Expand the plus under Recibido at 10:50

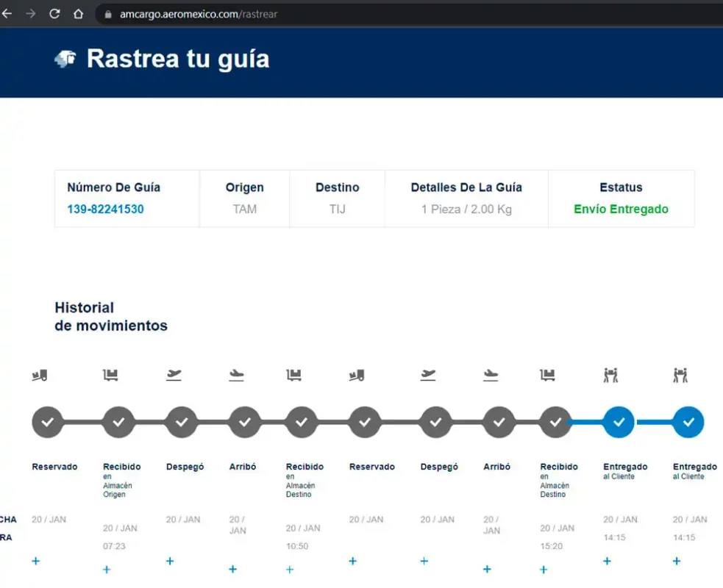pos(290,570)
